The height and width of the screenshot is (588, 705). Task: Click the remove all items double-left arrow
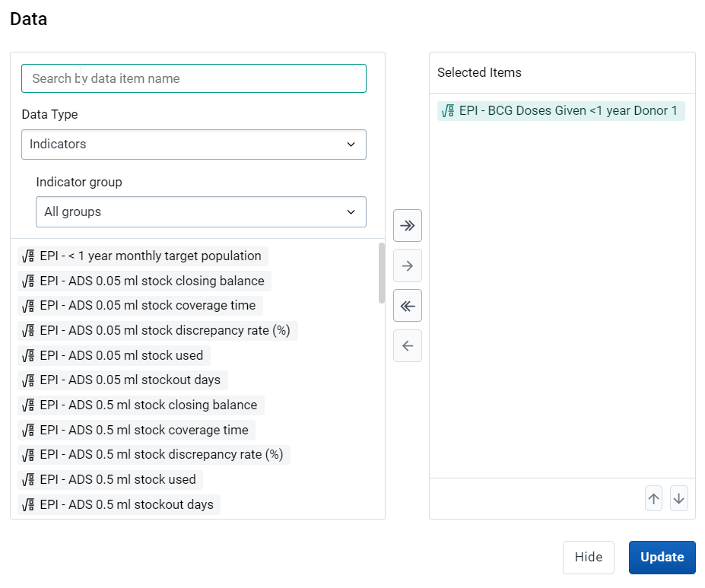click(408, 306)
